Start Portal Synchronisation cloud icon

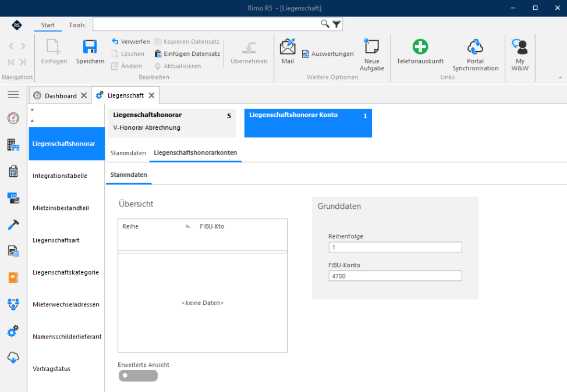click(475, 47)
